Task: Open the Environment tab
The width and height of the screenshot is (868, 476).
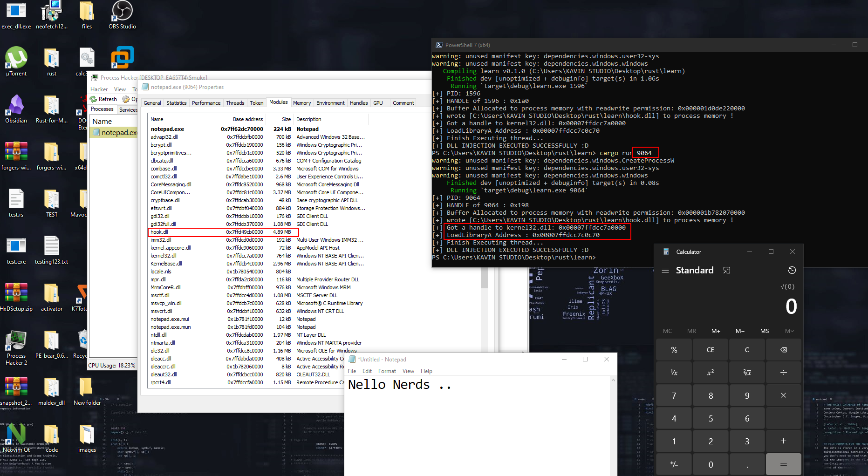Action: click(330, 103)
